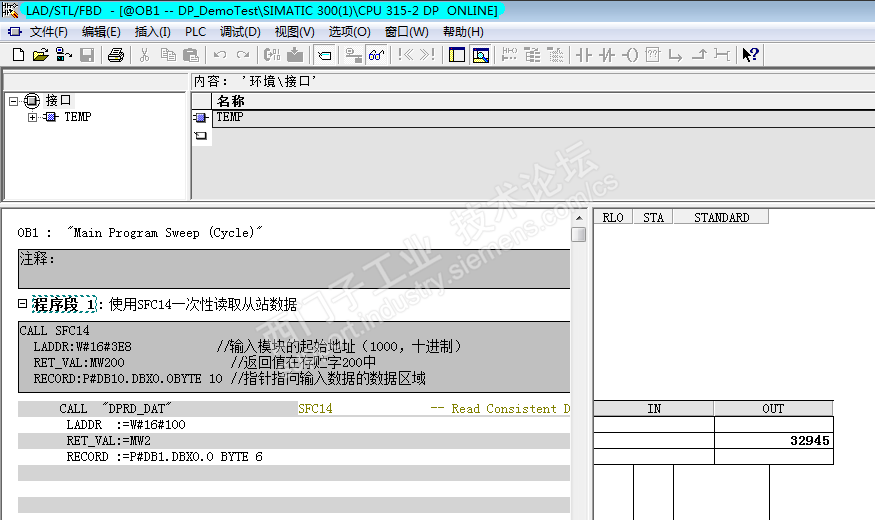Click the Paste clipboard icon
Viewport: 875px width, 520px height.
(x=191, y=55)
